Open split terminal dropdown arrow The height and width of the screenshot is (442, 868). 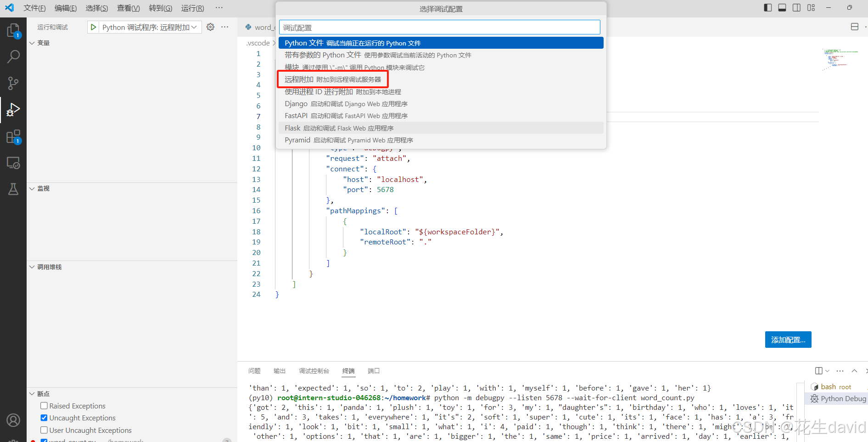coord(827,371)
